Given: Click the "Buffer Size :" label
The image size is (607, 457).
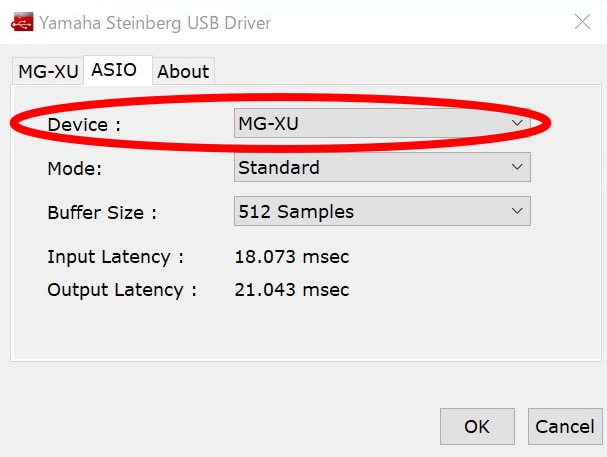Looking at the screenshot, I should [102, 212].
